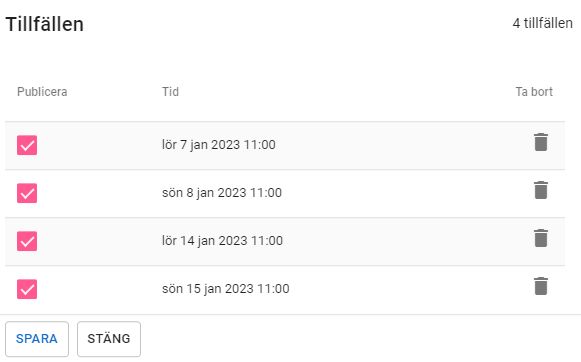Disable publishing for lör 14 jan

[x=27, y=241]
